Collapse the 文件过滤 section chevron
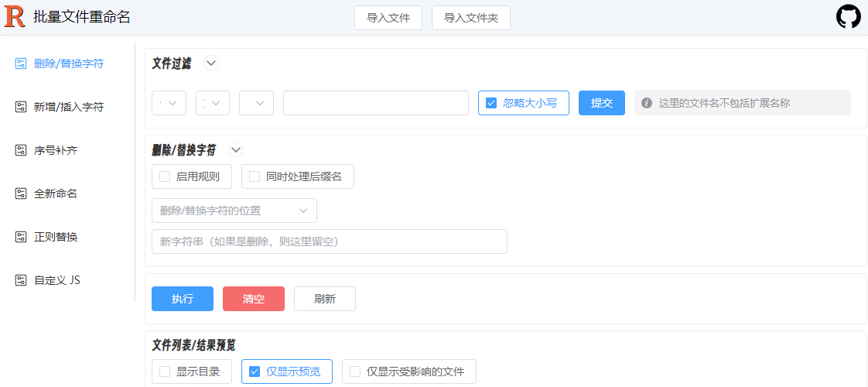868x387 pixels. pyautogui.click(x=211, y=63)
